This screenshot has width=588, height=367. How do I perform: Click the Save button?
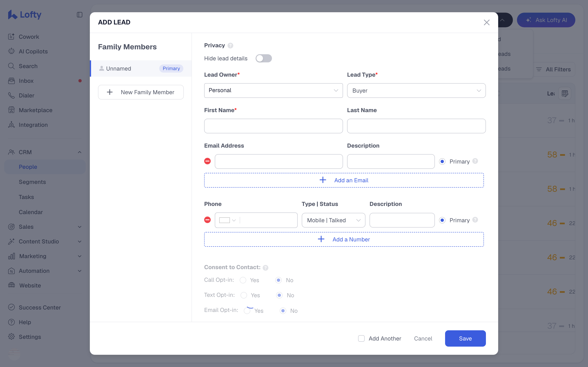click(465, 338)
